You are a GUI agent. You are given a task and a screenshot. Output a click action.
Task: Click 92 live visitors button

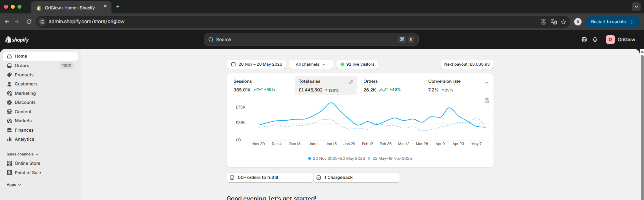pyautogui.click(x=357, y=64)
